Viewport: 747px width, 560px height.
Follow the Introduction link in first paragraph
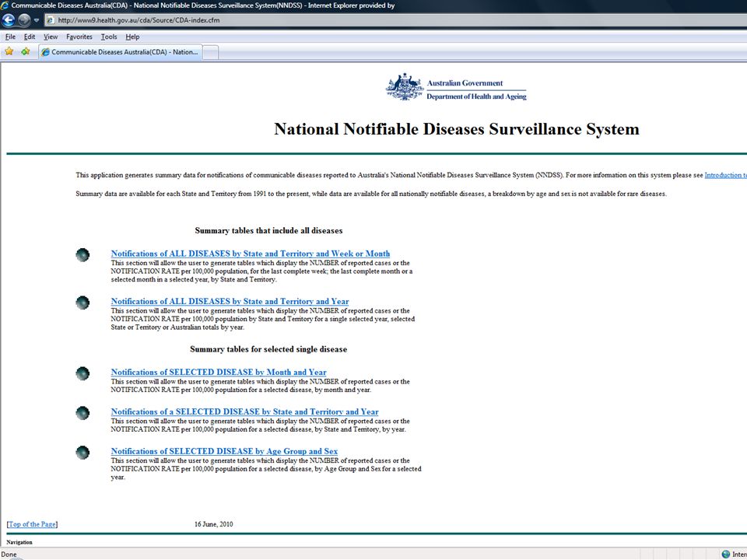tap(725, 175)
